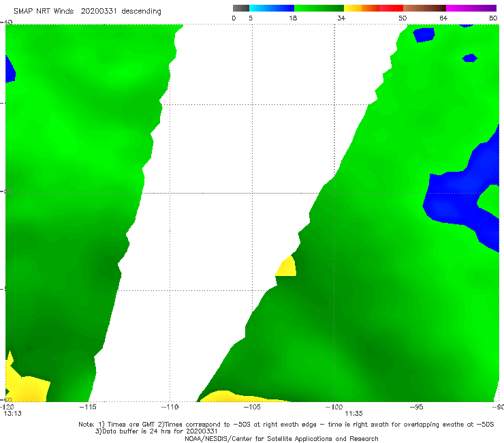This screenshot has height=443, width=504.
Task: Click the color bar label '80'
Action: [x=493, y=18]
